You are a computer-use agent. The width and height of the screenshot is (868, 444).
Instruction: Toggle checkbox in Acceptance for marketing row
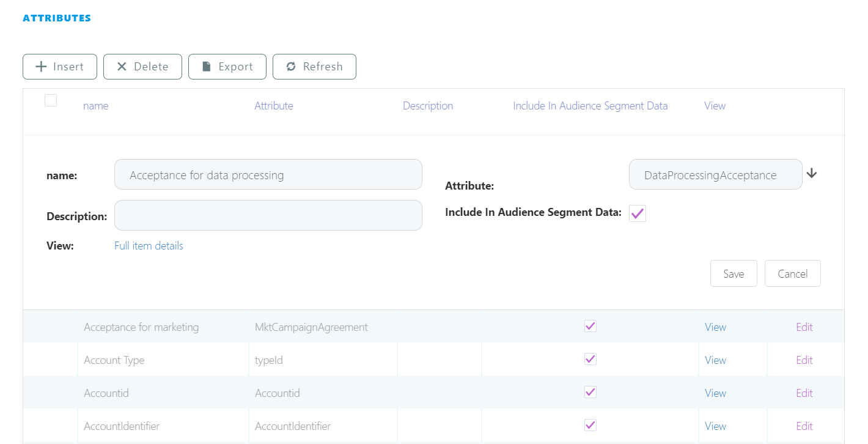(x=590, y=326)
